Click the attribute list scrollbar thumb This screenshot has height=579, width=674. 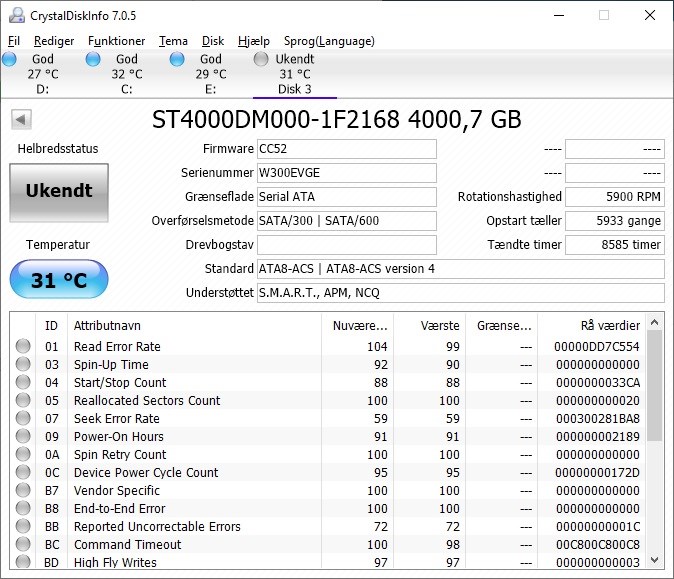655,386
